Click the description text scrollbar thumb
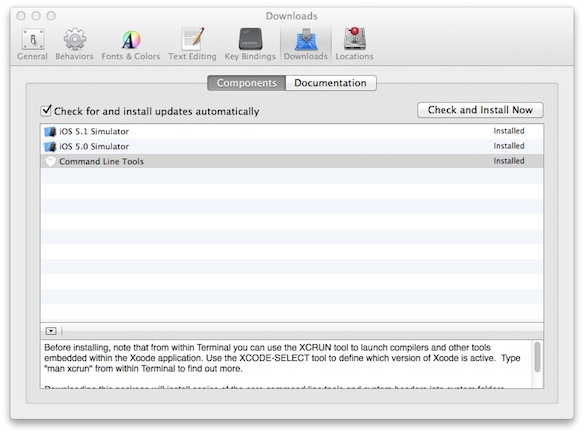 point(537,357)
